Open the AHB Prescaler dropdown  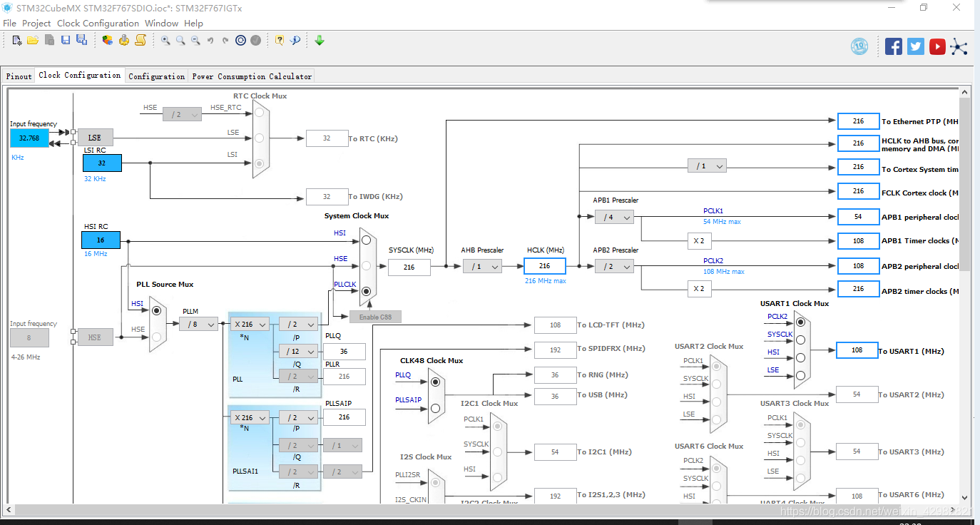482,266
